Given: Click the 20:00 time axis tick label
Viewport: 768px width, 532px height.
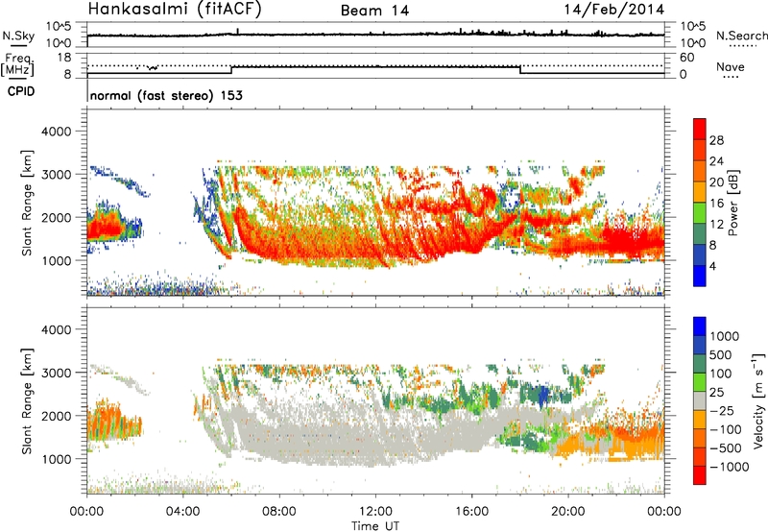Looking at the screenshot, I should tap(568, 512).
